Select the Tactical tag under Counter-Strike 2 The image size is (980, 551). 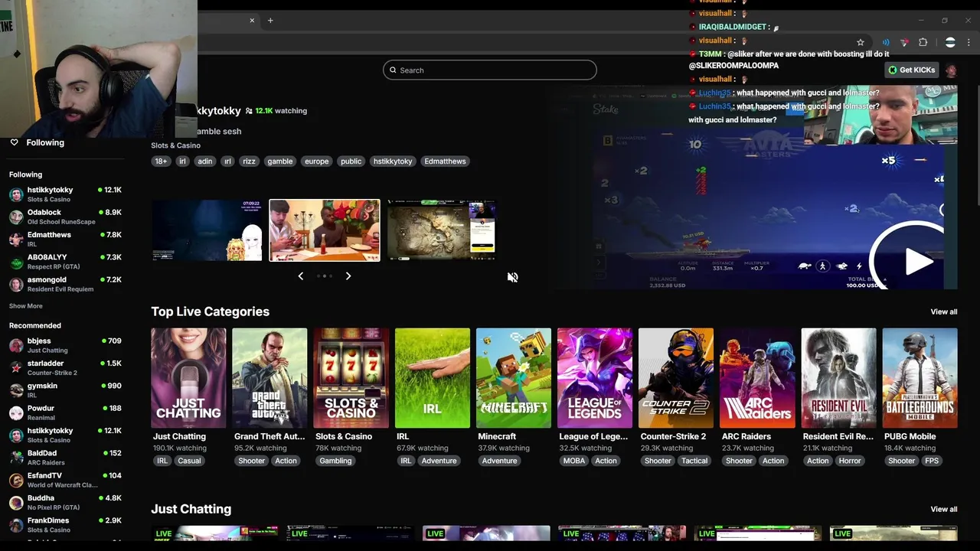coord(694,461)
